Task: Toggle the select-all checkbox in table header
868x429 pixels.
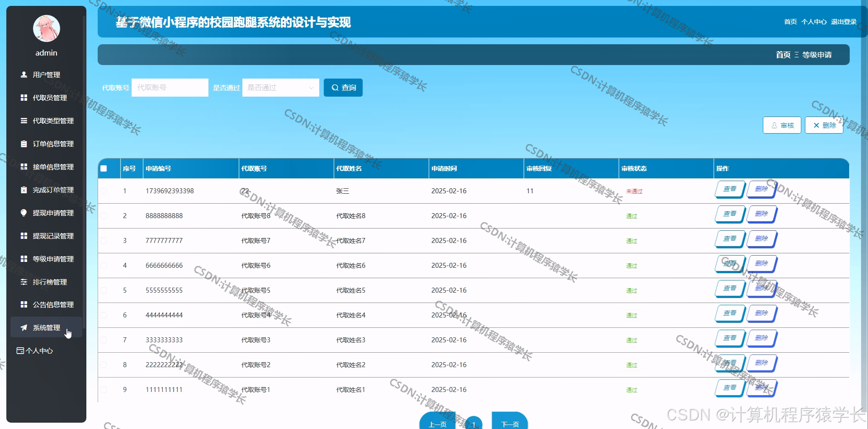Action: [104, 168]
